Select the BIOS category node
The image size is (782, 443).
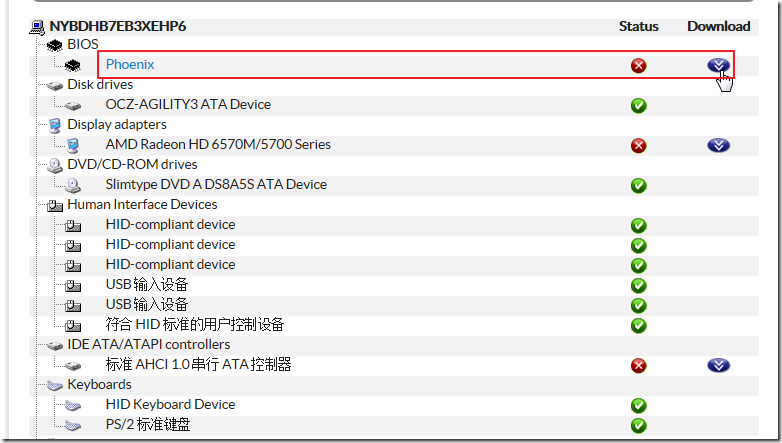point(83,45)
